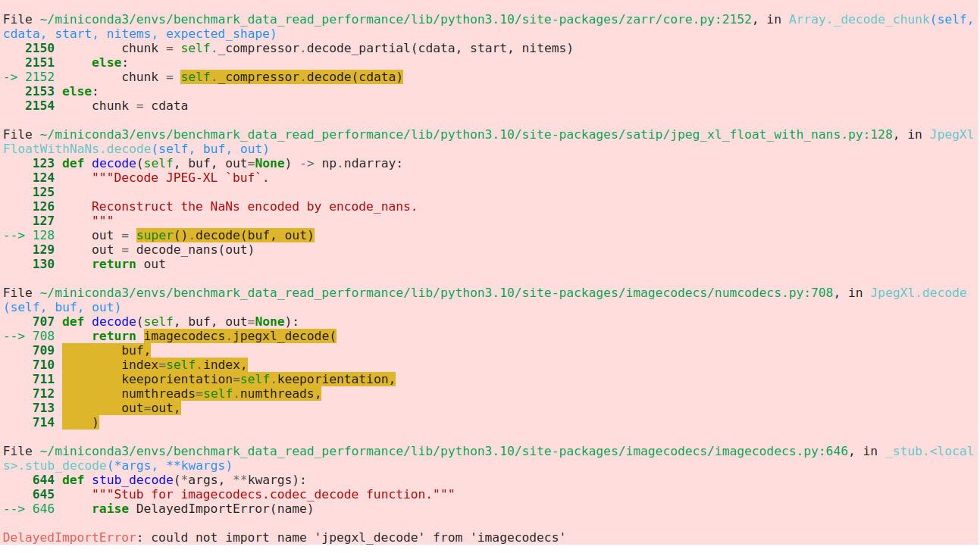The image size is (980, 553).
Task: Select line number 2152 arrow marker
Action: pos(15,77)
